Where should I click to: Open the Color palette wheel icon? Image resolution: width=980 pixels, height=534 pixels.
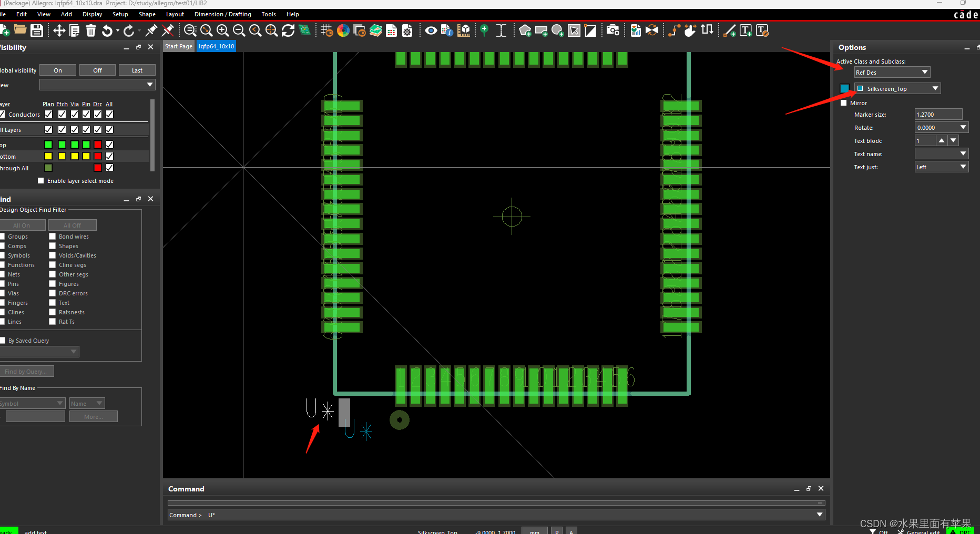[x=343, y=30]
